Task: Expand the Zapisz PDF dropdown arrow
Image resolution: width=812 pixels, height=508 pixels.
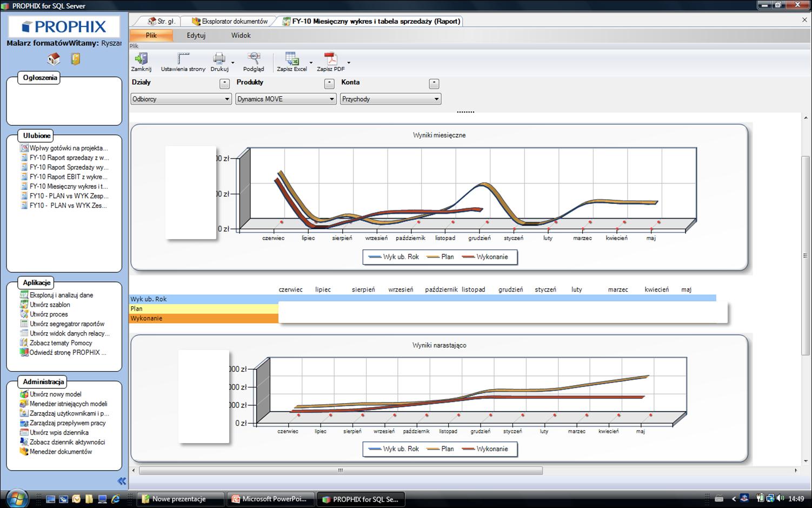Action: (x=349, y=63)
